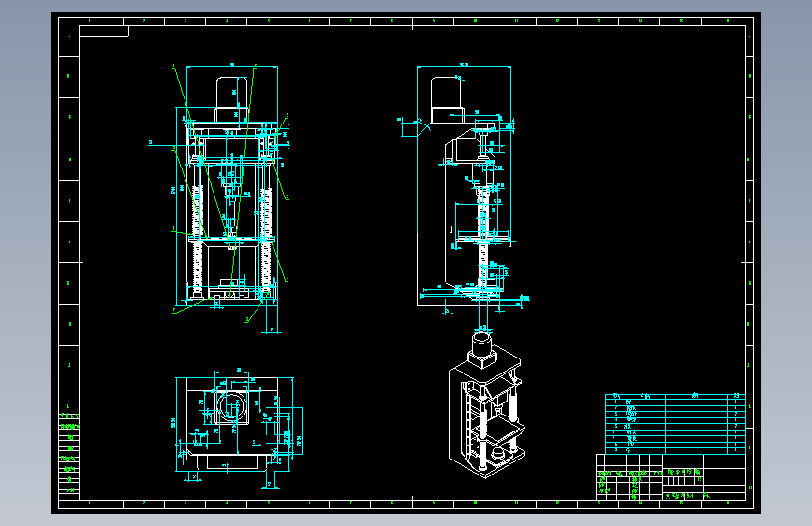Select the top plan view drawing
The width and height of the screenshot is (812, 526).
tap(238, 429)
